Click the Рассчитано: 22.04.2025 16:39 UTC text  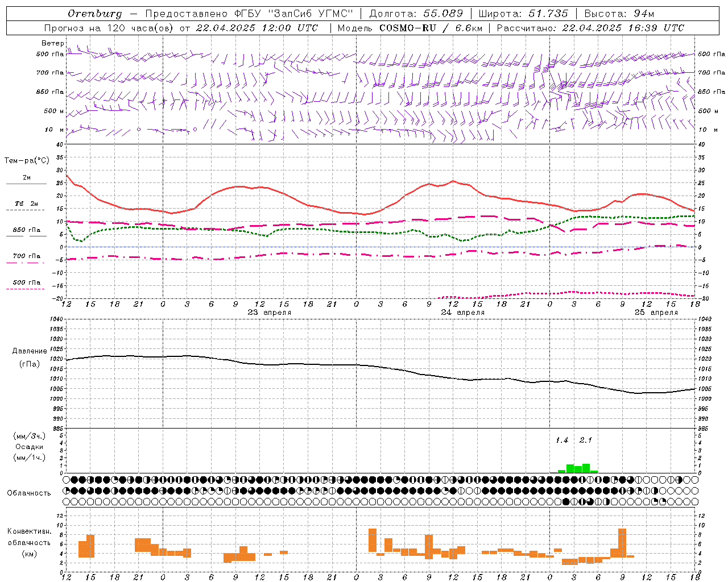click(x=590, y=28)
